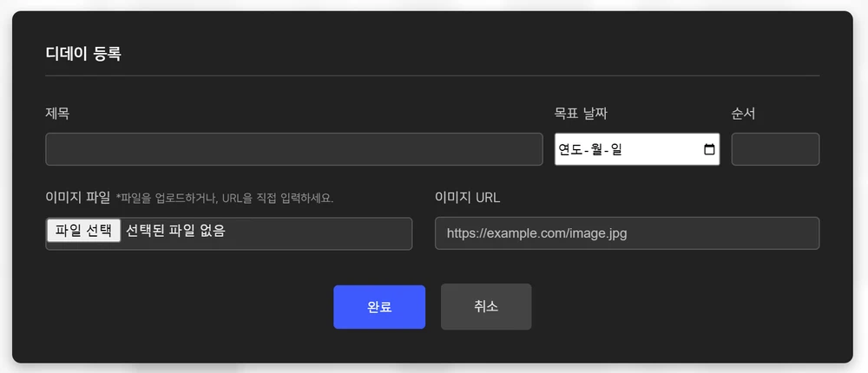
Task: Cancel with the 취소 button
Action: (486, 307)
